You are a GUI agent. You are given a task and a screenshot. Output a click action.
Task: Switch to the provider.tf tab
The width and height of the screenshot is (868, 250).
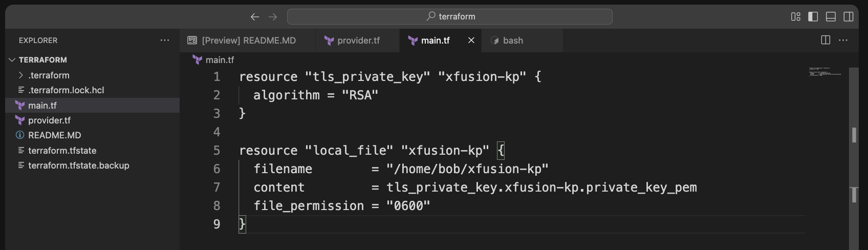[x=358, y=40]
